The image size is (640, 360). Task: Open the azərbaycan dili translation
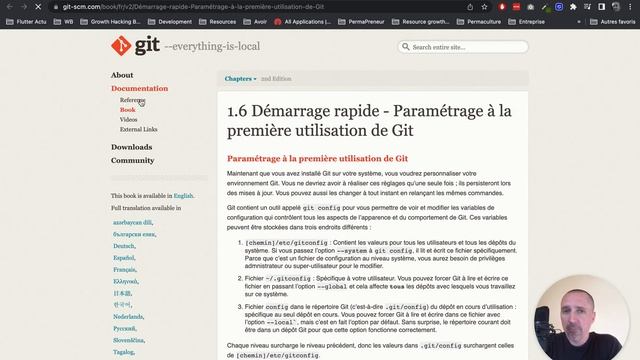click(132, 222)
